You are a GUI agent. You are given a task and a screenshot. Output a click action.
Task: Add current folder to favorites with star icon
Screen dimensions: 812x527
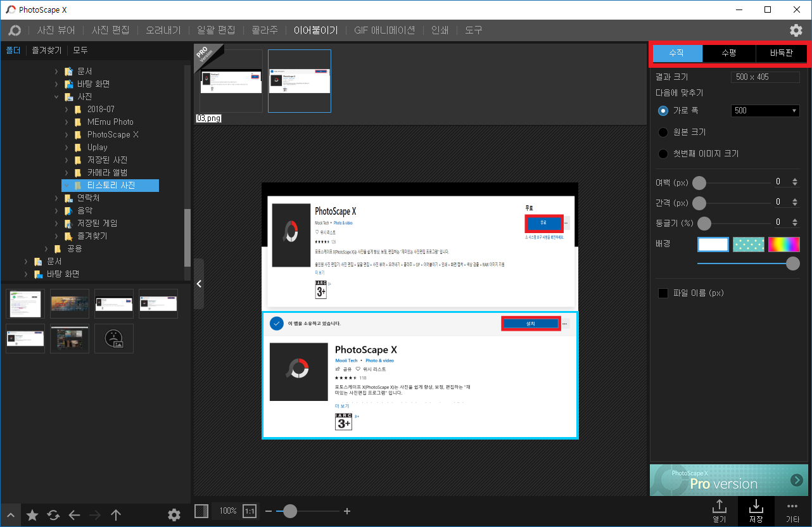coord(32,515)
